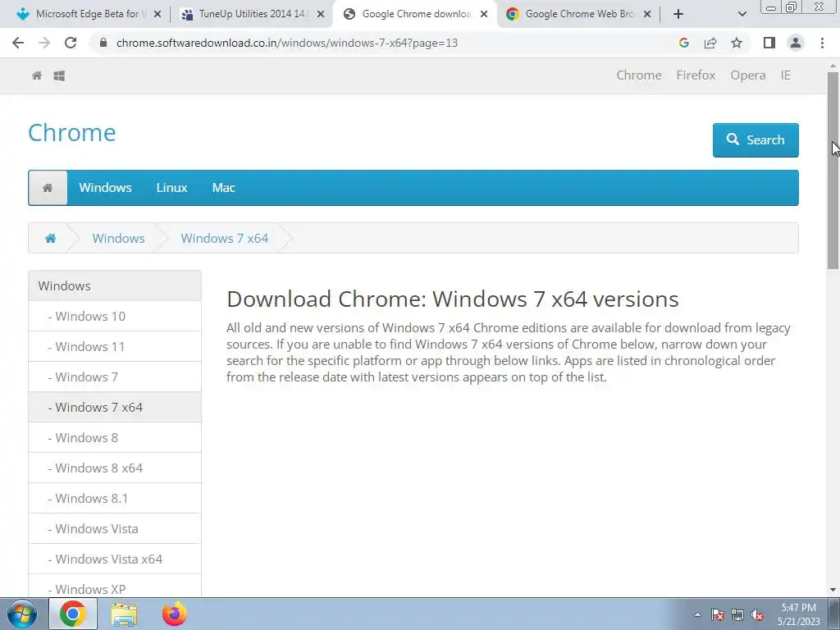Select Windows 8 x64 in sidebar
840x630 pixels.
115,468
